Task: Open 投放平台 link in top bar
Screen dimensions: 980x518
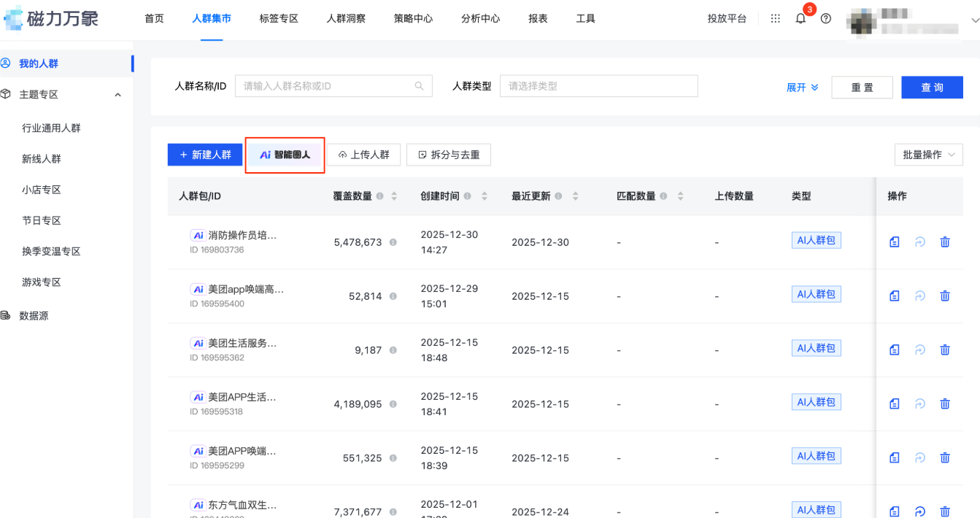Action: pyautogui.click(x=727, y=19)
